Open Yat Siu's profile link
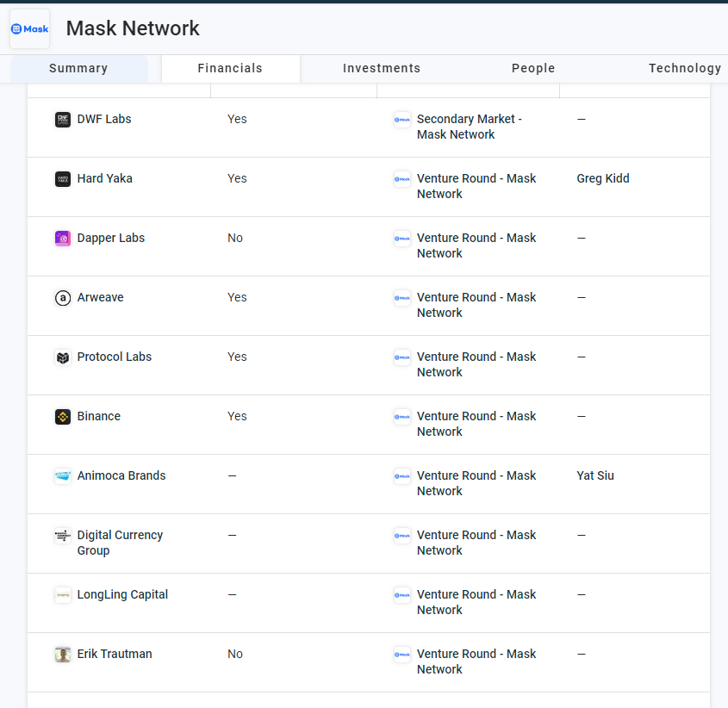 coord(594,475)
